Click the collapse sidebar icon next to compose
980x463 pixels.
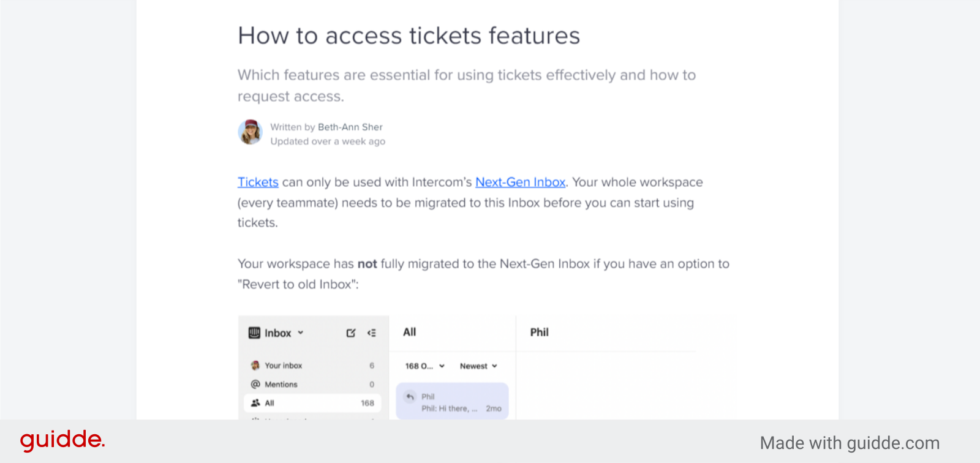click(371, 333)
